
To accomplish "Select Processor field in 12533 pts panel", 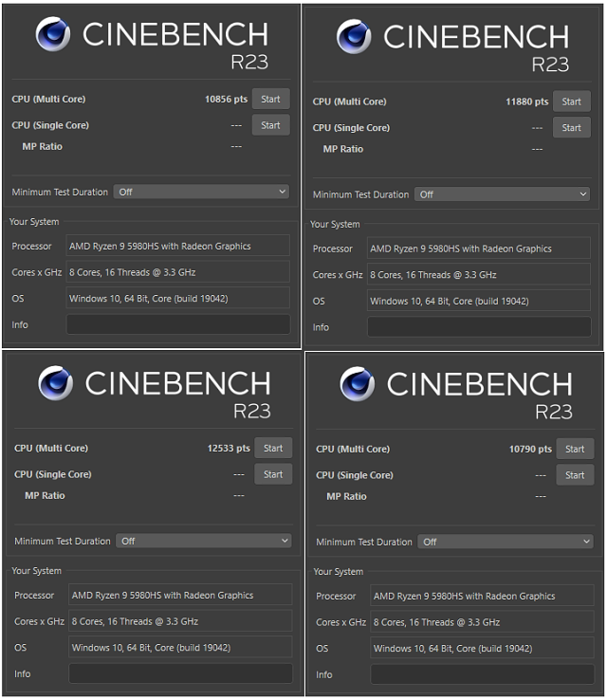I will (x=180, y=595).
